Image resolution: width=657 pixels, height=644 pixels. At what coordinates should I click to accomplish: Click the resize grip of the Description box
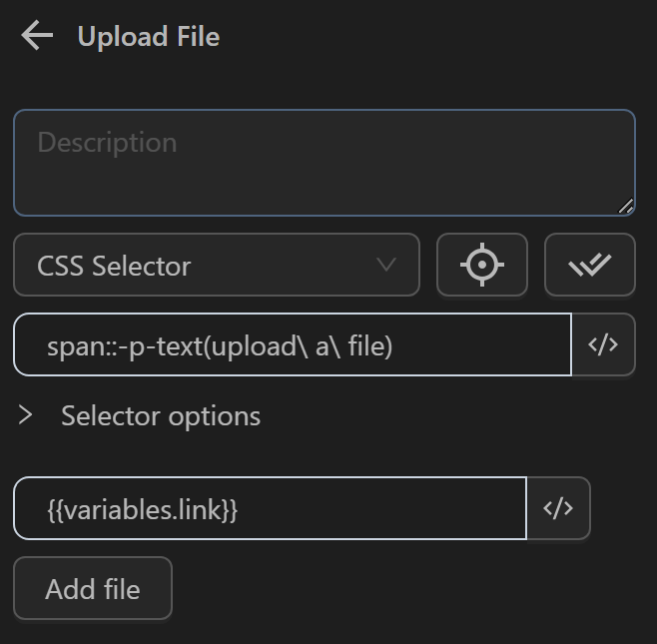[x=625, y=206]
